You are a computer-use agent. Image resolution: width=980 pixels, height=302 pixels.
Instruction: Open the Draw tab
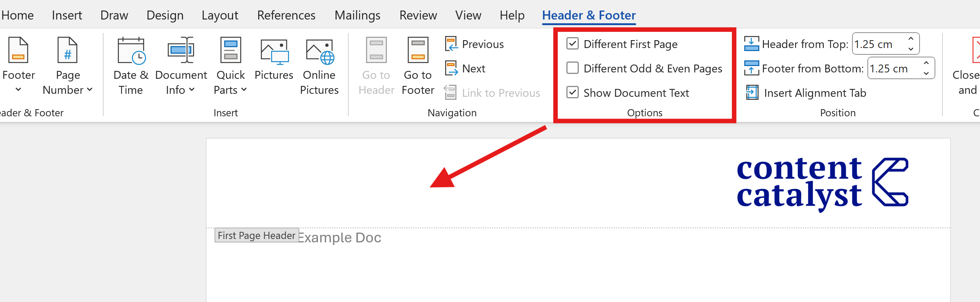point(114,15)
